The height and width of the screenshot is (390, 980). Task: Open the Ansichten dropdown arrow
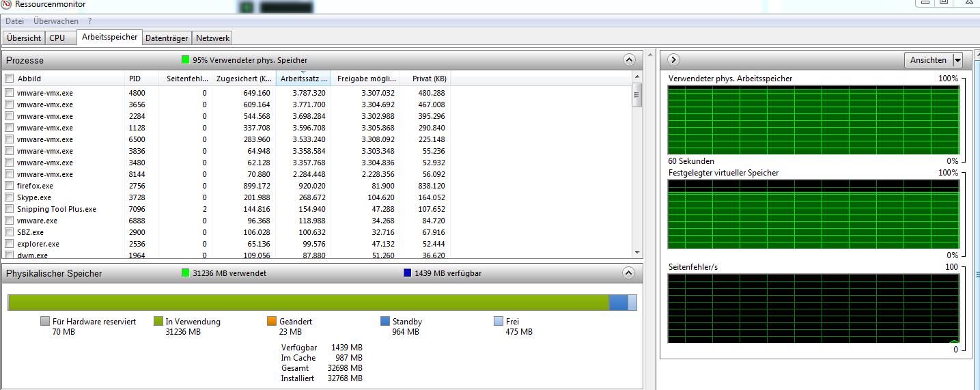(957, 60)
